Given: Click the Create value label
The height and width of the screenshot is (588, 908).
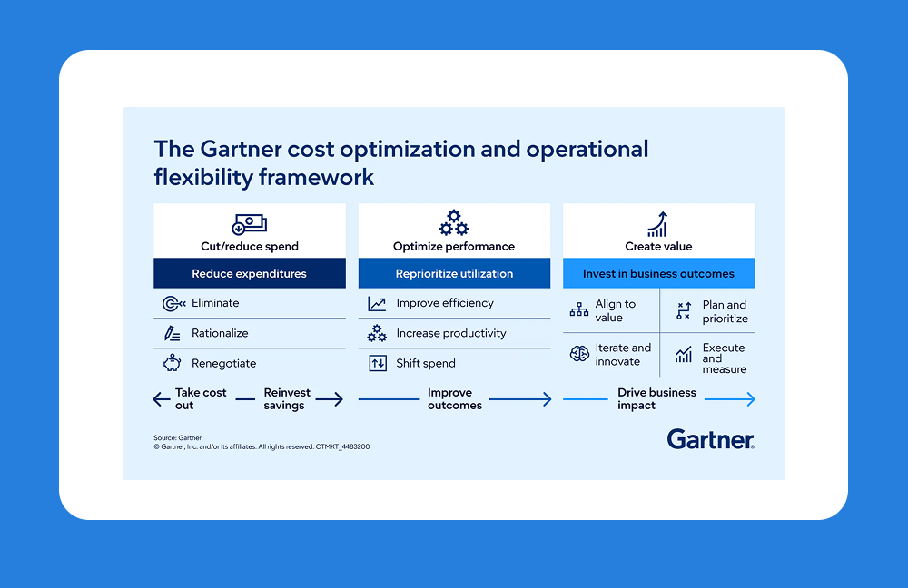Looking at the screenshot, I should click(x=658, y=246).
